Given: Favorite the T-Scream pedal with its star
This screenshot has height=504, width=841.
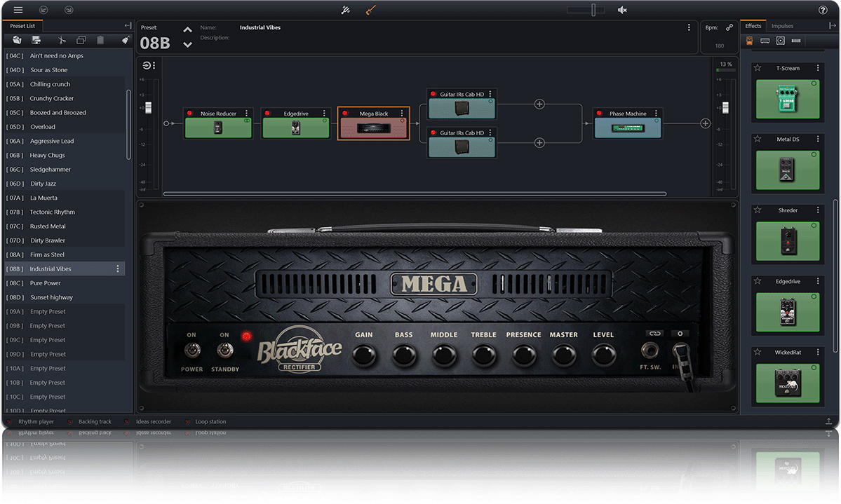Looking at the screenshot, I should [x=757, y=68].
